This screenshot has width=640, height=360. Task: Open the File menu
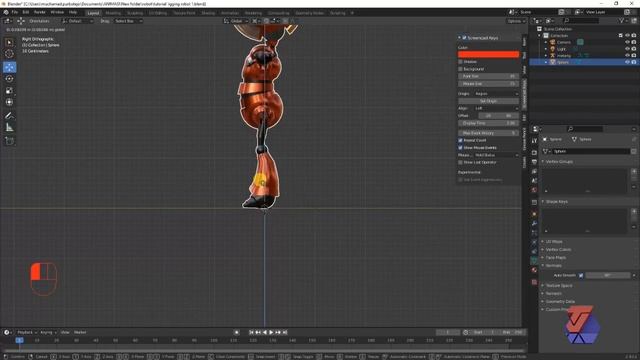(x=15, y=12)
